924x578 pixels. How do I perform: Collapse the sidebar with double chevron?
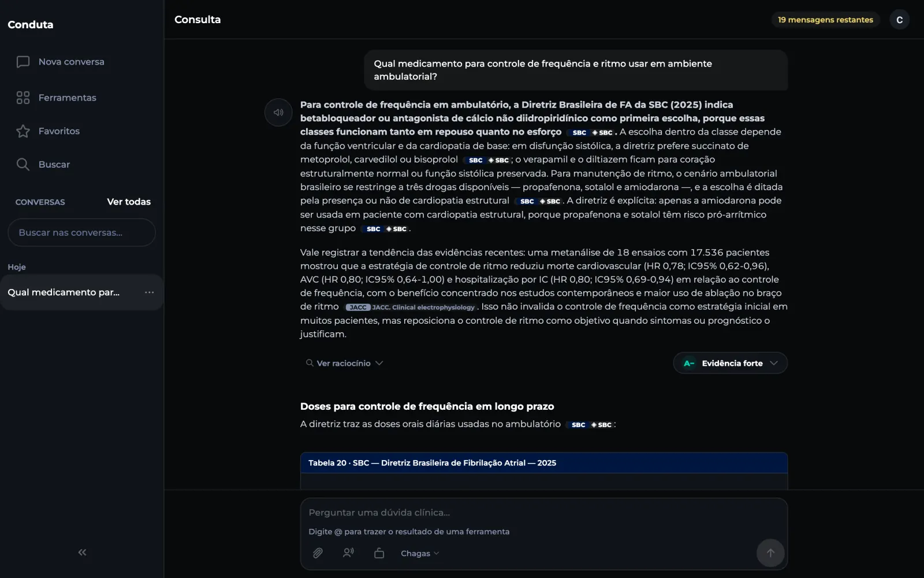(83, 553)
